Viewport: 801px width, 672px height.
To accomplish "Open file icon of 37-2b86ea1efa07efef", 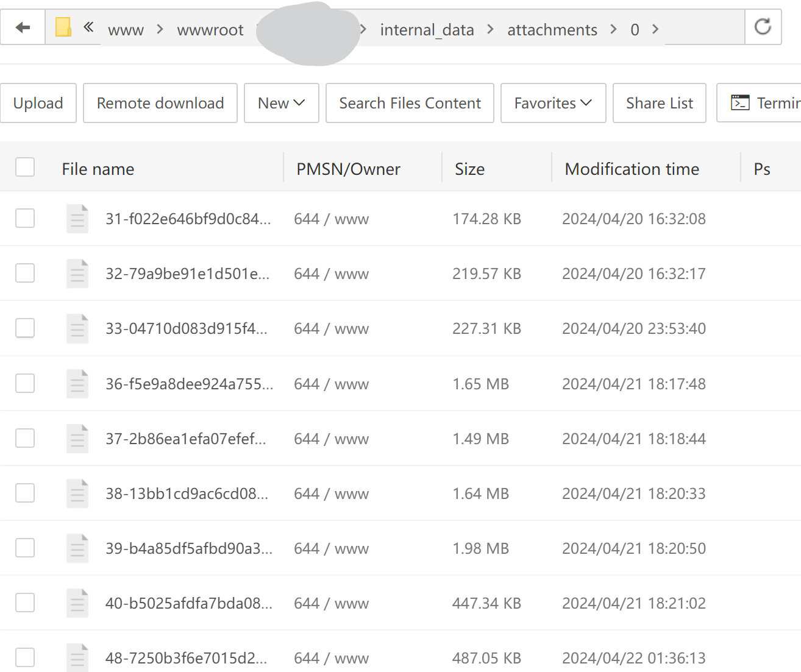I will [77, 439].
